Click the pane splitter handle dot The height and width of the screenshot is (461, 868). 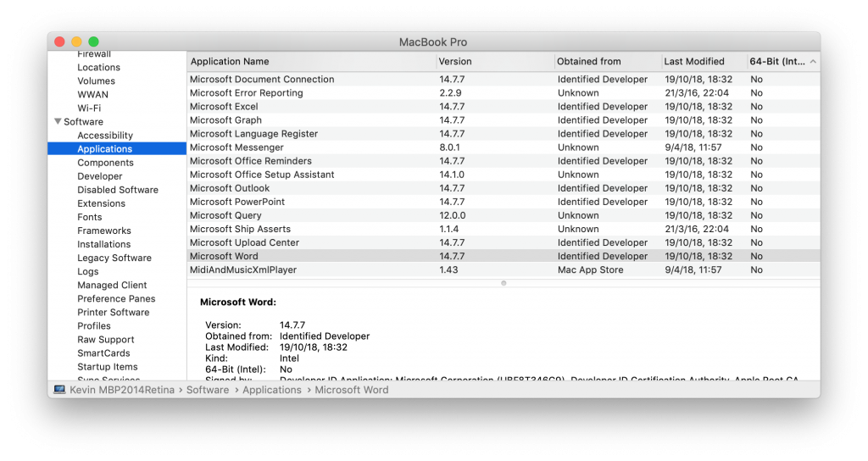504,283
